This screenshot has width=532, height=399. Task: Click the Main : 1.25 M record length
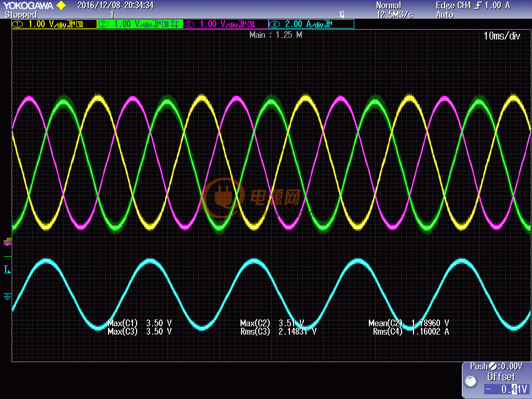click(x=275, y=35)
